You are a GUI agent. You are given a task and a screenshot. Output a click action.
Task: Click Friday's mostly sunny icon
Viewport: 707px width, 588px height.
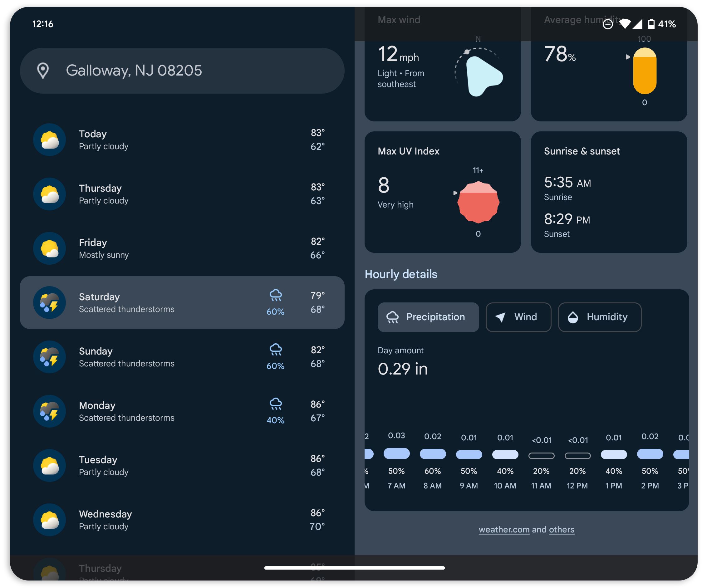pos(50,248)
